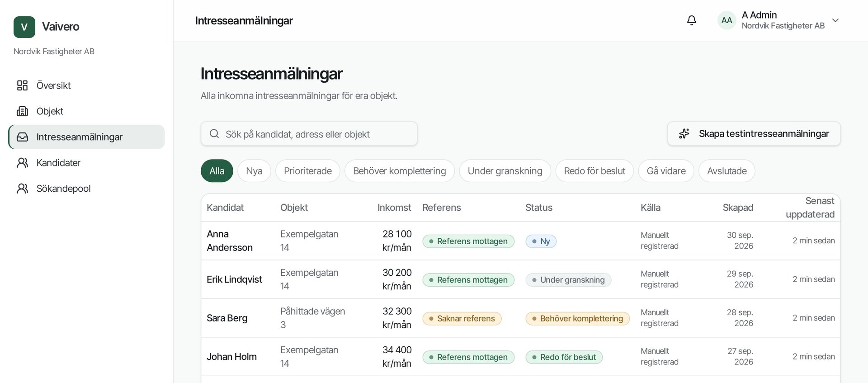The width and height of the screenshot is (868, 383).
Task: Open Anna Andersson's application
Action: [x=521, y=241]
